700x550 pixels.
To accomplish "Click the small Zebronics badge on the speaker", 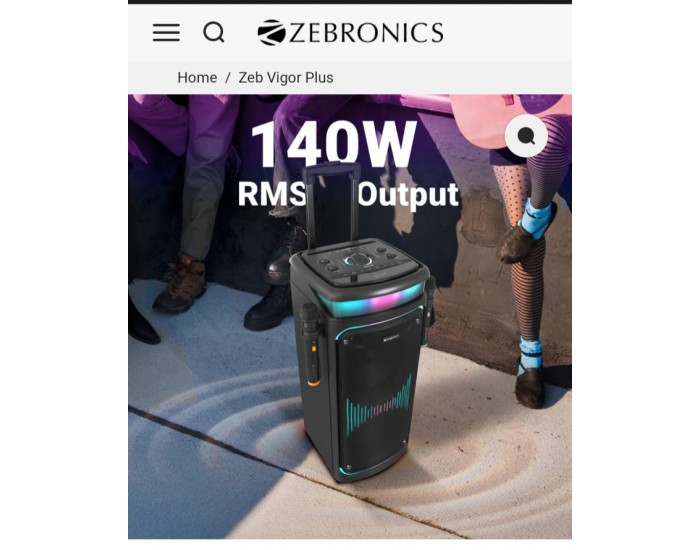I will coord(392,338).
